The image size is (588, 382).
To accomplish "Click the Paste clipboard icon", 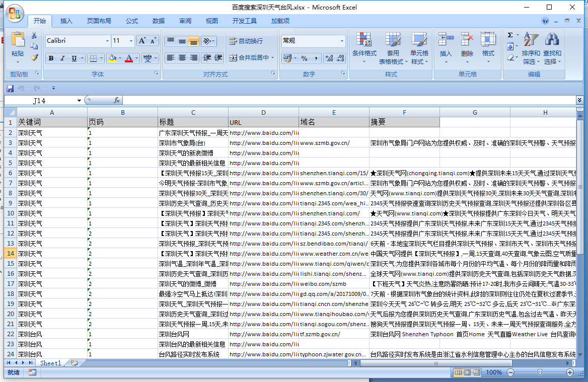I will [x=18, y=40].
